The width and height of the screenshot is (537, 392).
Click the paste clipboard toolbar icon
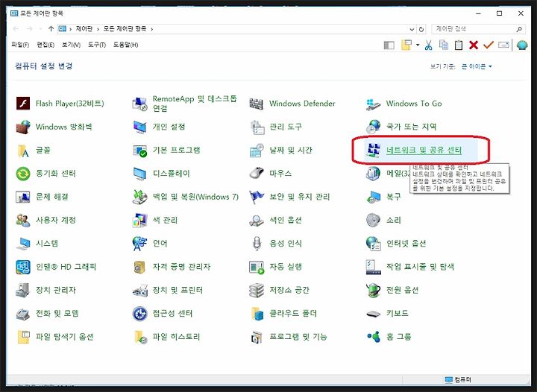tap(459, 45)
